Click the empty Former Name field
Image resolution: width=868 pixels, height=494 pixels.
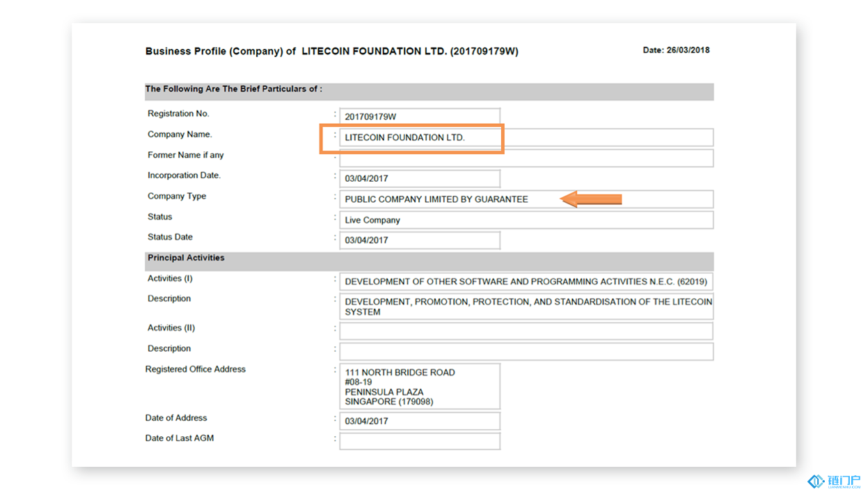coord(526,158)
